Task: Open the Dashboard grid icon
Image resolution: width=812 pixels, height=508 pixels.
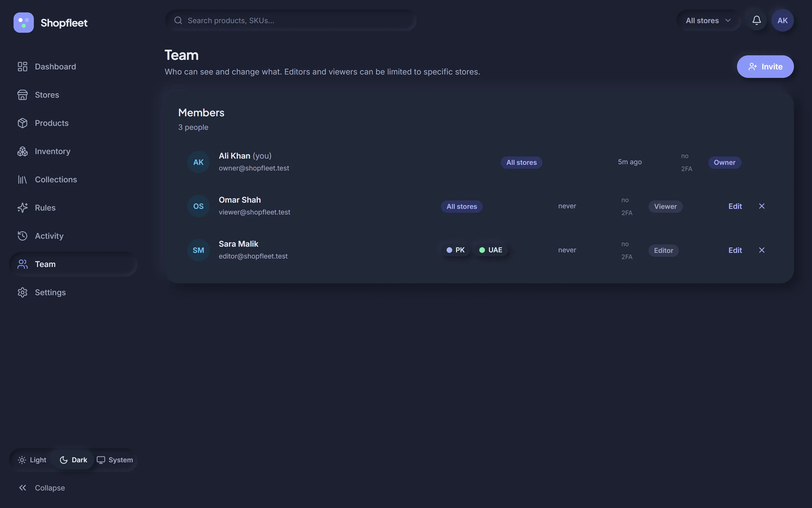Action: (x=23, y=67)
